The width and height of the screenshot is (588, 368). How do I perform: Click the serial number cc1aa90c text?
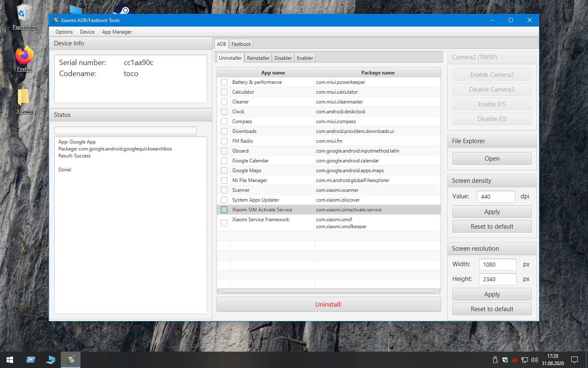point(138,63)
